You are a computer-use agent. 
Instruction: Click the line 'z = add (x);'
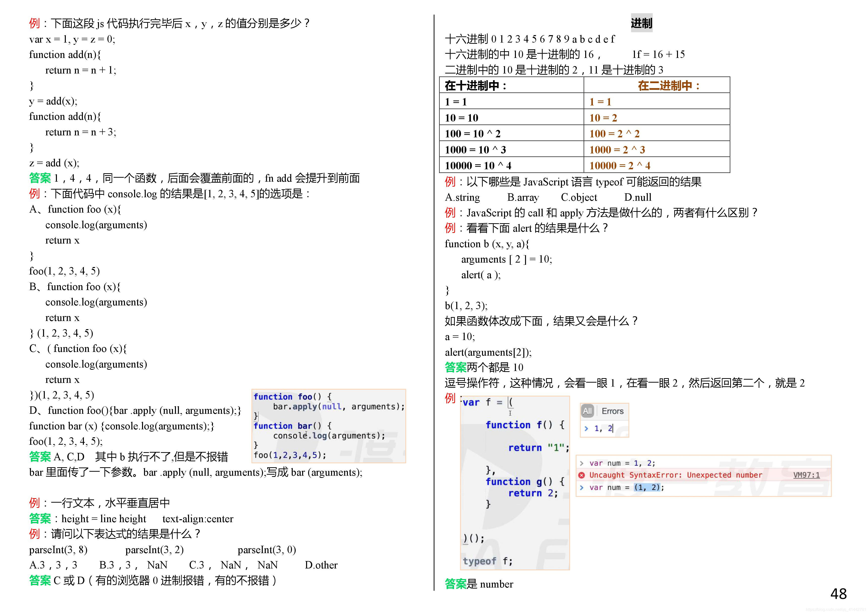pos(54,163)
